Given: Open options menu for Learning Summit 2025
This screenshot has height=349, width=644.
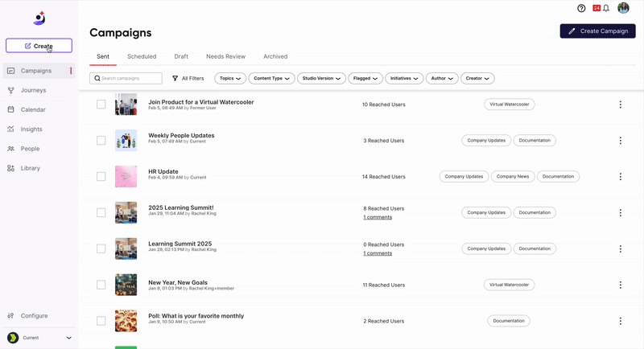Looking at the screenshot, I should pos(620,249).
